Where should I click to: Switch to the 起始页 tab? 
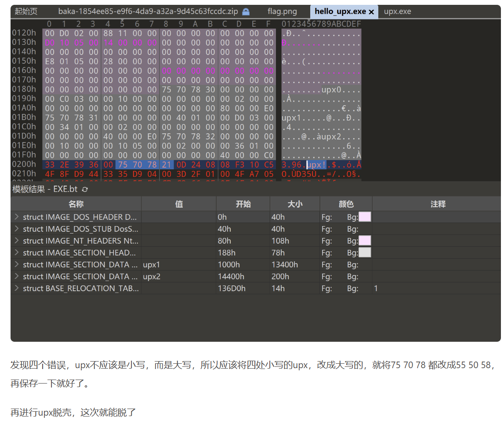click(x=26, y=11)
